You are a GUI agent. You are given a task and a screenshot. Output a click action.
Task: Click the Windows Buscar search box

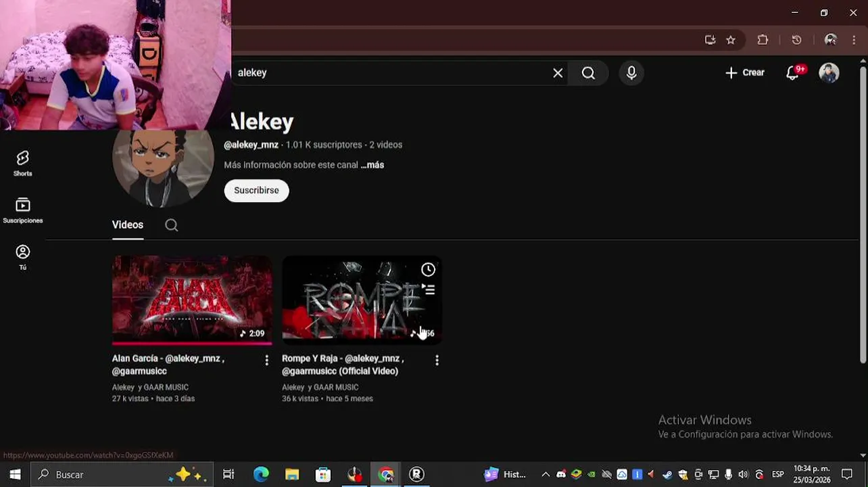(x=122, y=475)
